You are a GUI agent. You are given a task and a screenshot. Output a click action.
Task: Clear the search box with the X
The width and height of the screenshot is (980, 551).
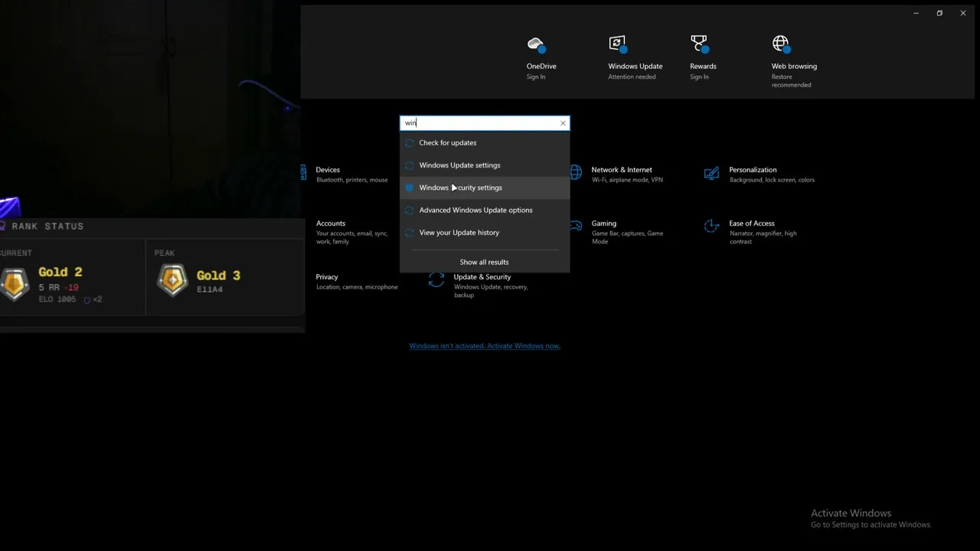[563, 123]
